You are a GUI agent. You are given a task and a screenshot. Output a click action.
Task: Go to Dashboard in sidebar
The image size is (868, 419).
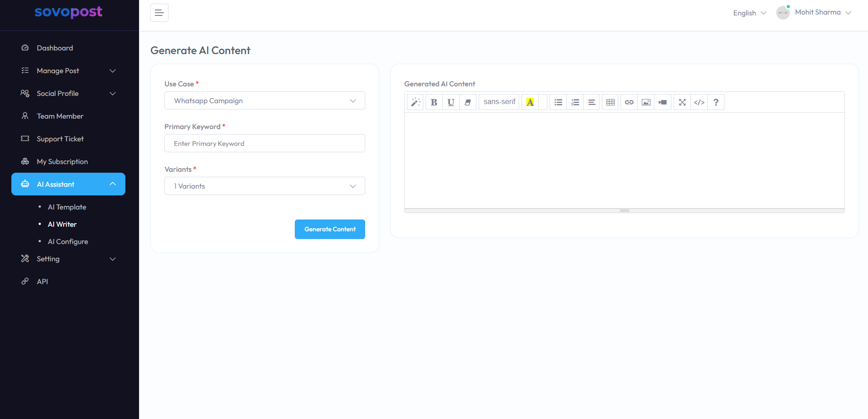click(x=55, y=48)
